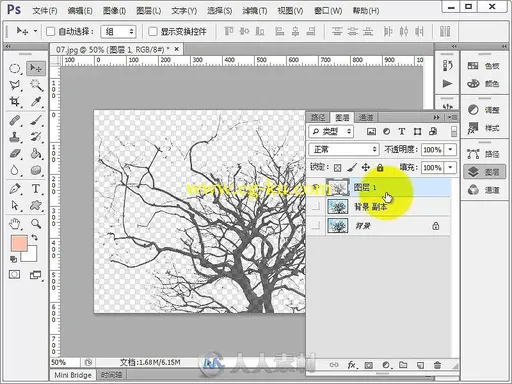The height and width of the screenshot is (384, 512).
Task: Open the File menu
Action: tap(45, 11)
